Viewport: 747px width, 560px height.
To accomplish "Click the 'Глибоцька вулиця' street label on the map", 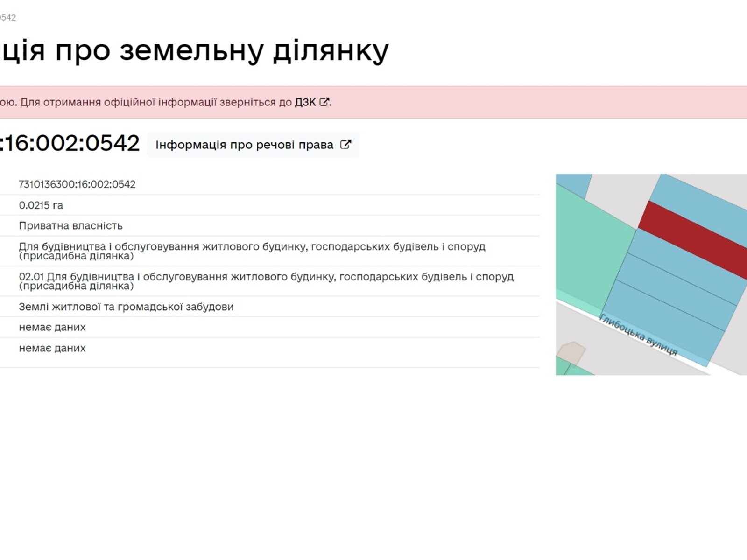I will coord(638,335).
